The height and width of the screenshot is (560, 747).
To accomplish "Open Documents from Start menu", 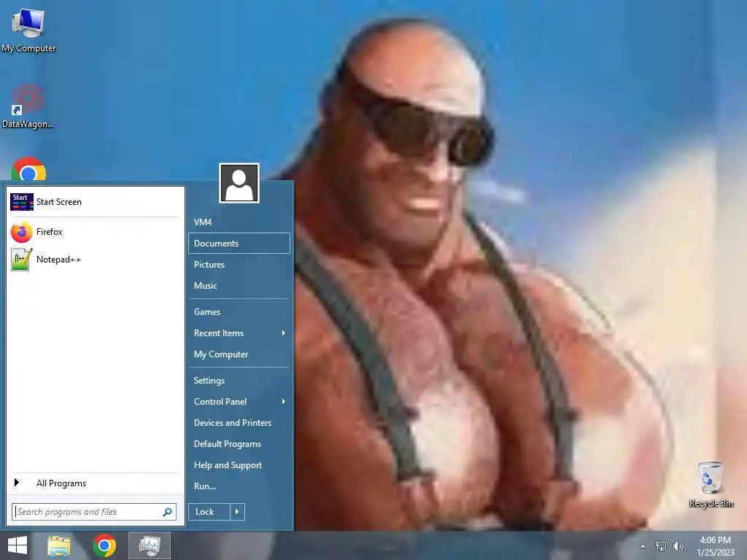I will click(239, 244).
